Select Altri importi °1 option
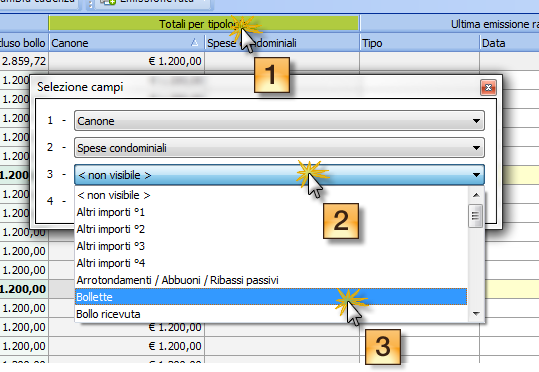Image resolution: width=539 pixels, height=372 pixels. coord(271,212)
